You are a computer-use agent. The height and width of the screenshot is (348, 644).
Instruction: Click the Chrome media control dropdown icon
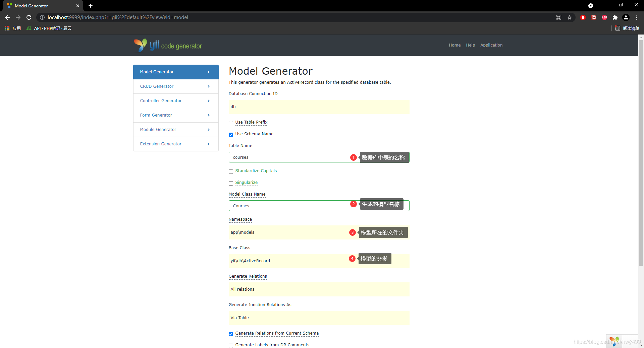(591, 6)
